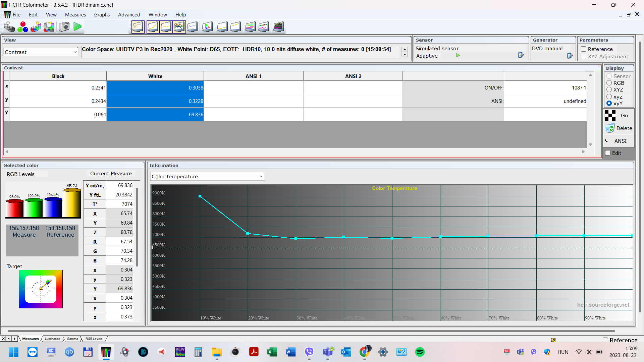
Task: Enable the Reference checkbox in Parameters
Action: pos(584,49)
